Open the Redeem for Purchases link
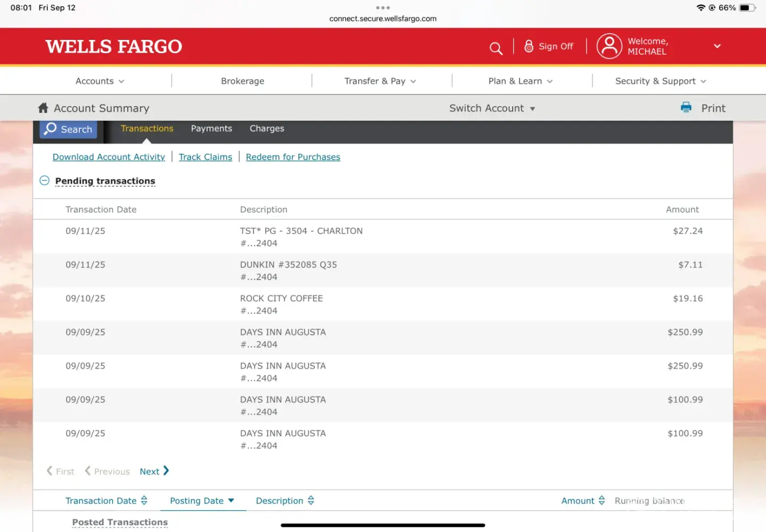The image size is (766, 532). coord(293,157)
